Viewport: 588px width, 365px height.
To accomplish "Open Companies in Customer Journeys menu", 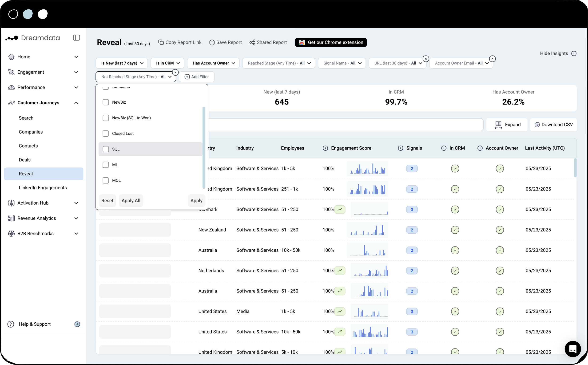I will 31,132.
